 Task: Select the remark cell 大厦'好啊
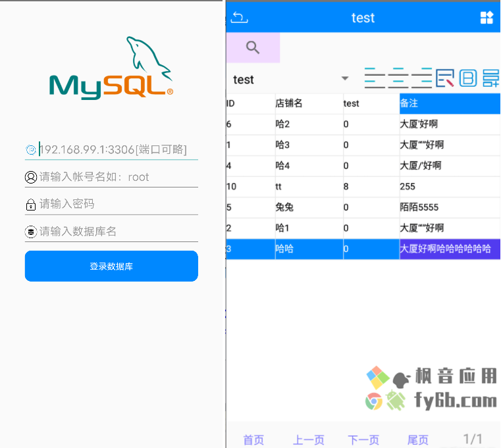pyautogui.click(x=450, y=124)
